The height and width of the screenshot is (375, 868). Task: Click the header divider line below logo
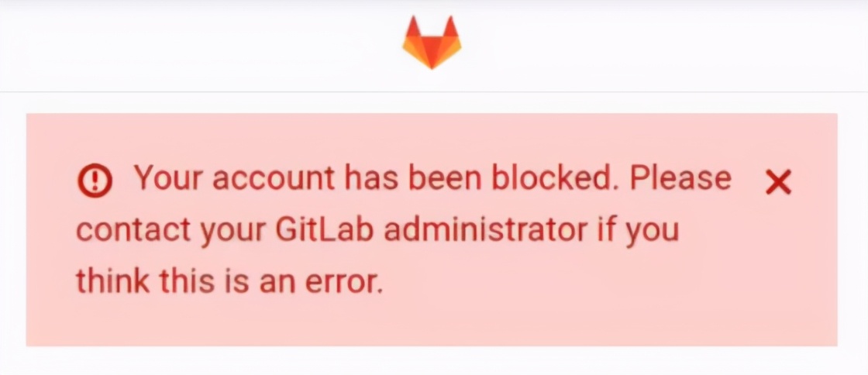(x=434, y=92)
